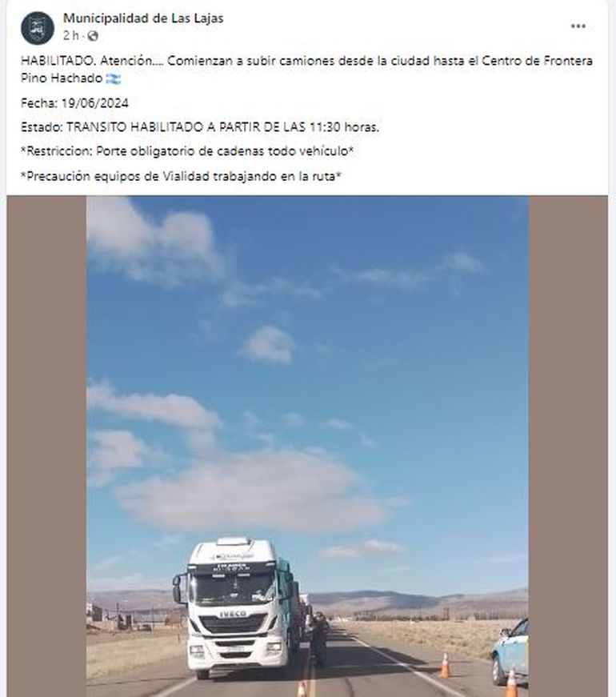
Task: Click the Fecha 19/06/2024 line
Action: (x=74, y=103)
